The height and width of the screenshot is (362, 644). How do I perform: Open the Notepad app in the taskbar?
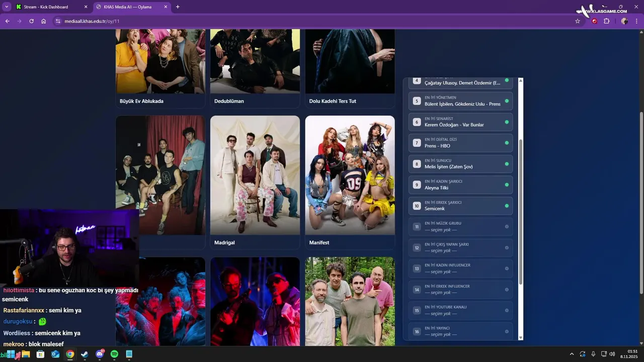(129, 354)
